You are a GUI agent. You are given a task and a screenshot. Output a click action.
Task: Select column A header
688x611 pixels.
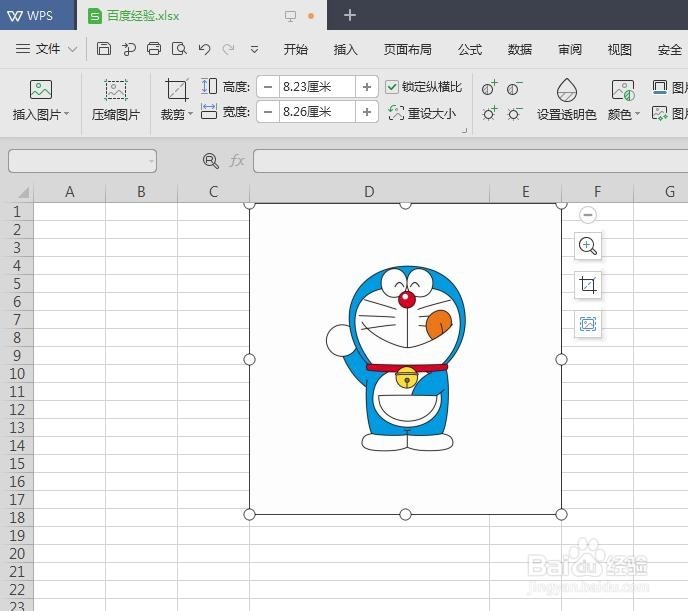pyautogui.click(x=69, y=192)
